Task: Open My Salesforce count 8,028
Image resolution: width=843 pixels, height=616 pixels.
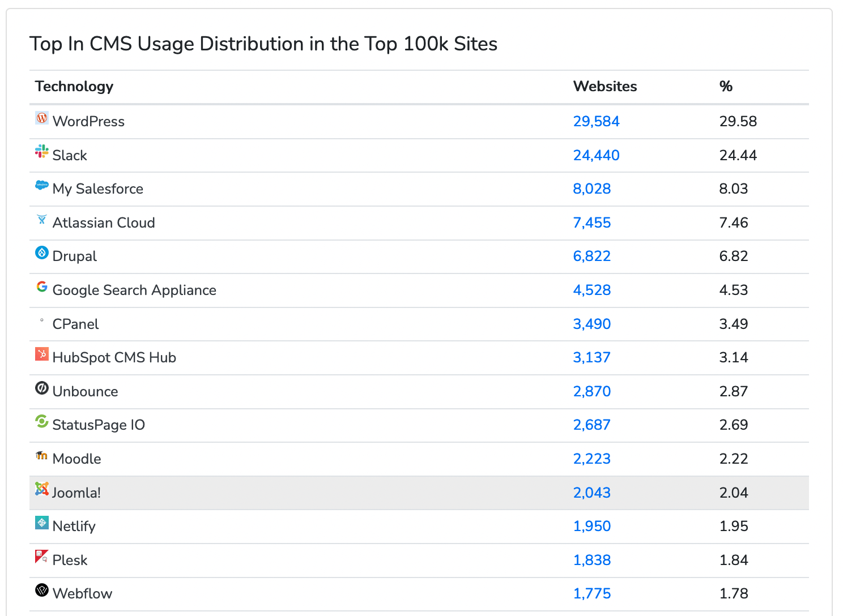Action: tap(592, 189)
